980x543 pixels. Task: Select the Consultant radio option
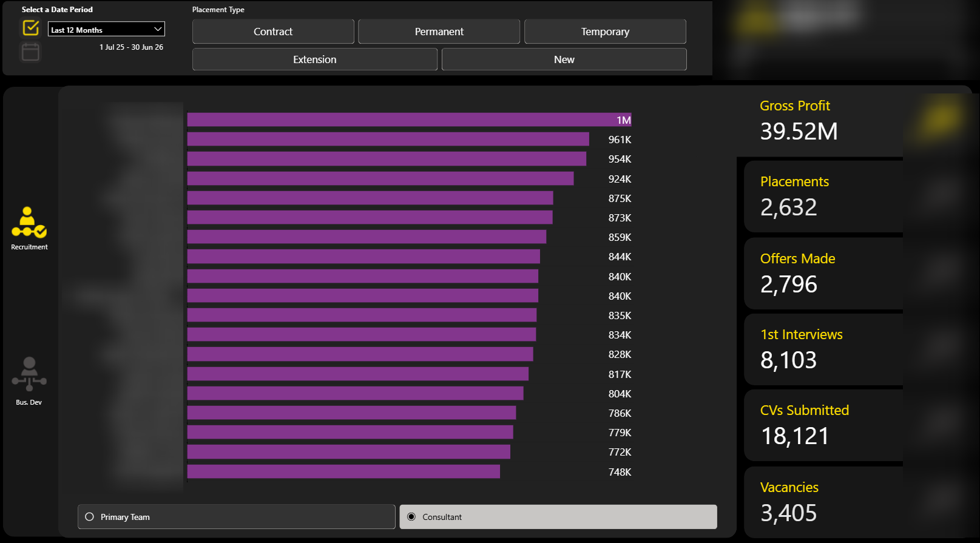pyautogui.click(x=558, y=517)
